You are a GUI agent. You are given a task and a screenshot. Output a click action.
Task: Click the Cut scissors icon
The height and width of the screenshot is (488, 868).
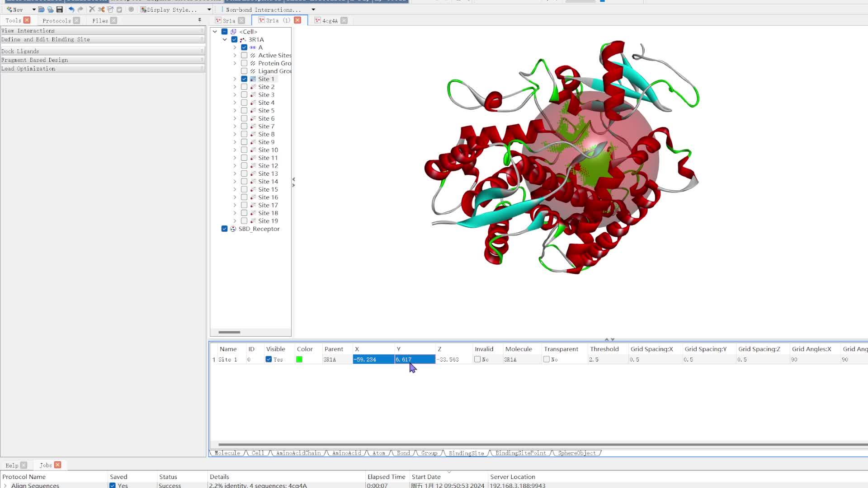101,9
